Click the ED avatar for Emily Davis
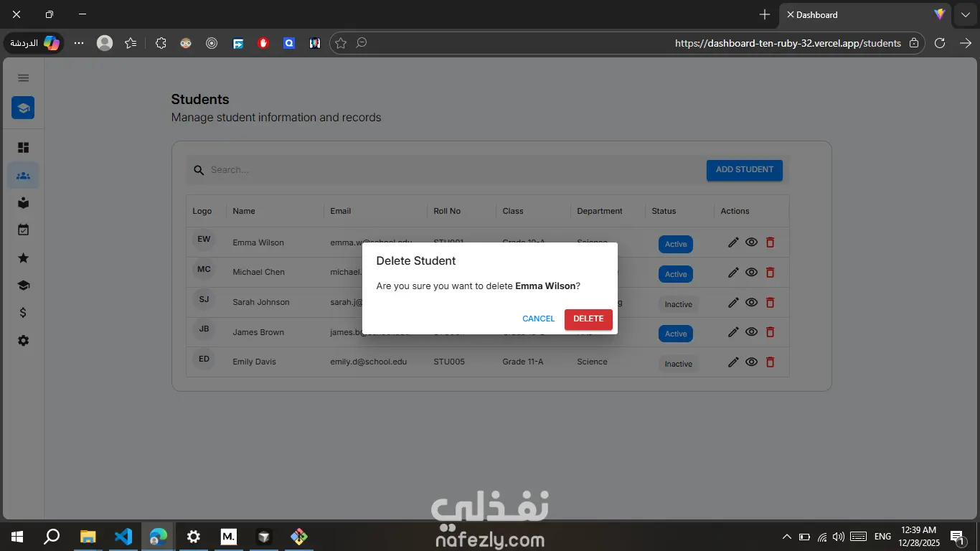 pyautogui.click(x=204, y=359)
